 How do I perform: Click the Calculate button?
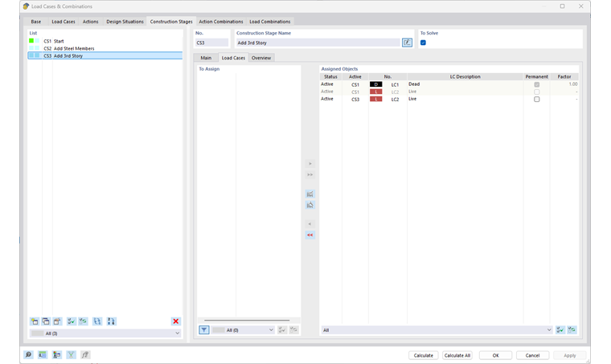(423, 355)
